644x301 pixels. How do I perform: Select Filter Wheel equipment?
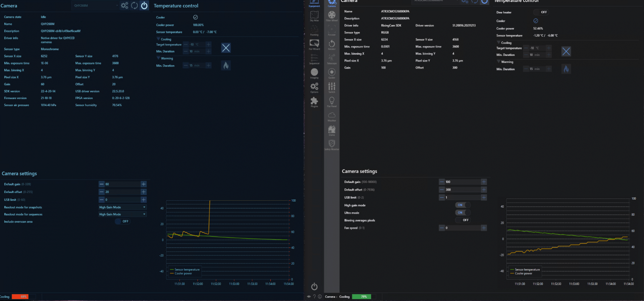(332, 16)
